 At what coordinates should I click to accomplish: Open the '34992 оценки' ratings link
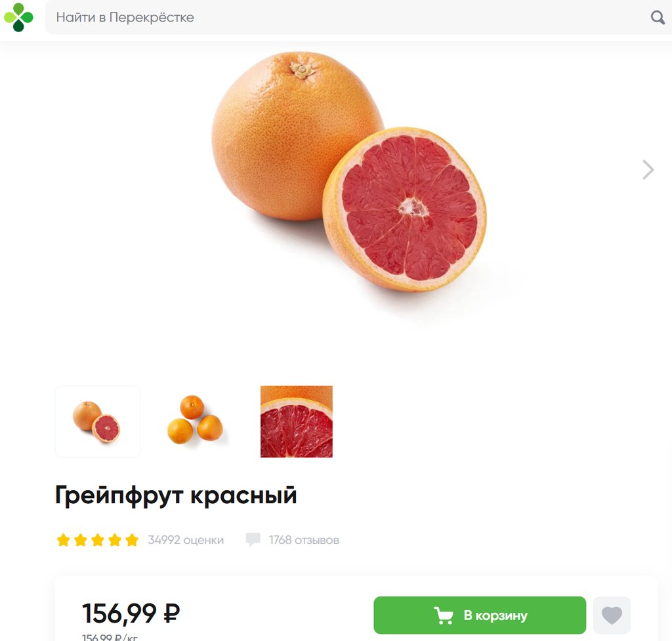tap(186, 540)
